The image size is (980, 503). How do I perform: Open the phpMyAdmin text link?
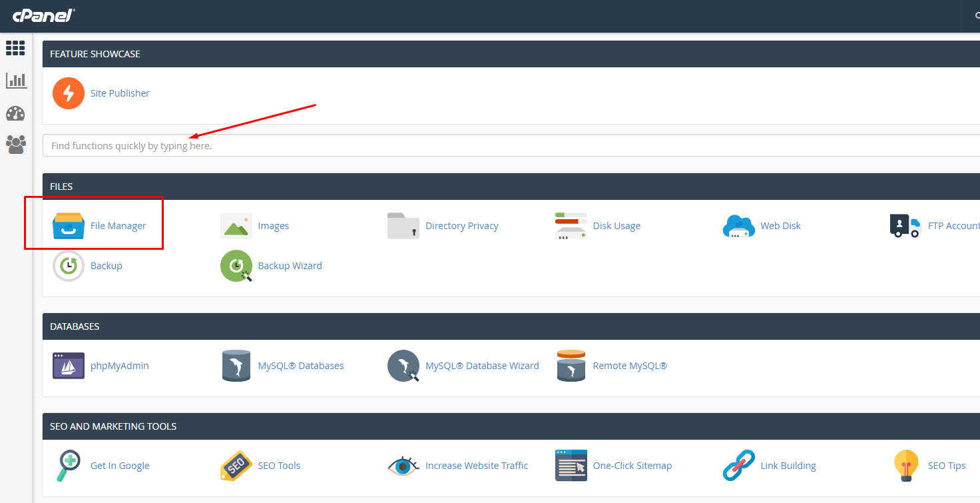point(120,366)
